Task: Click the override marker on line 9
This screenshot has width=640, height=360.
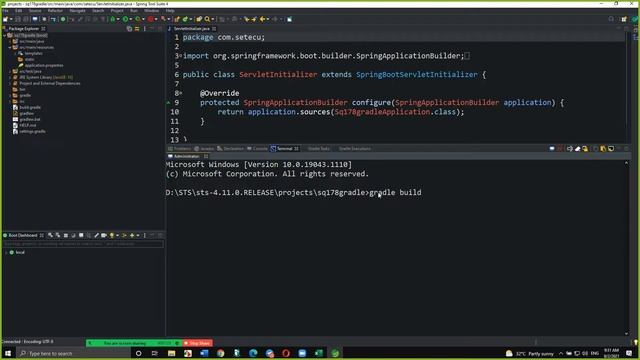Action: pyautogui.click(x=168, y=102)
